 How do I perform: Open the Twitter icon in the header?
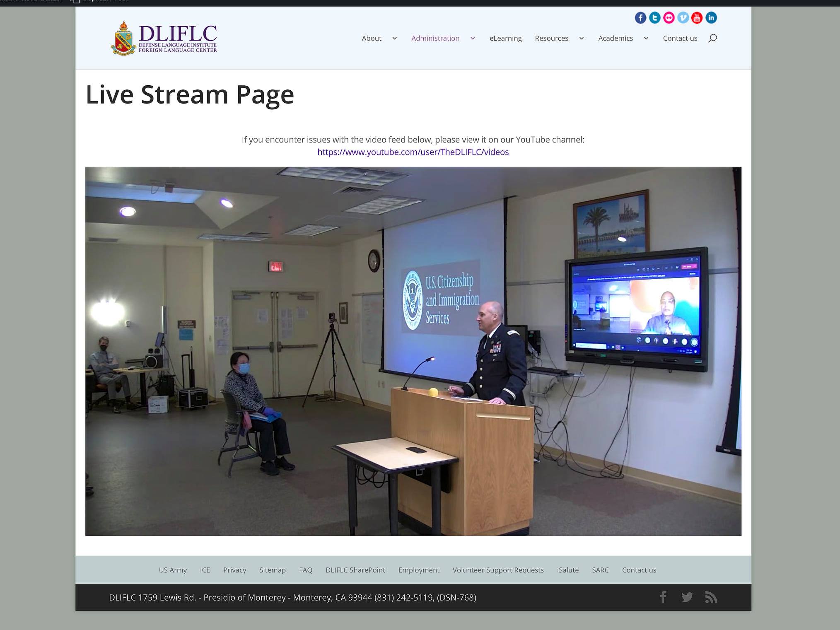[654, 18]
